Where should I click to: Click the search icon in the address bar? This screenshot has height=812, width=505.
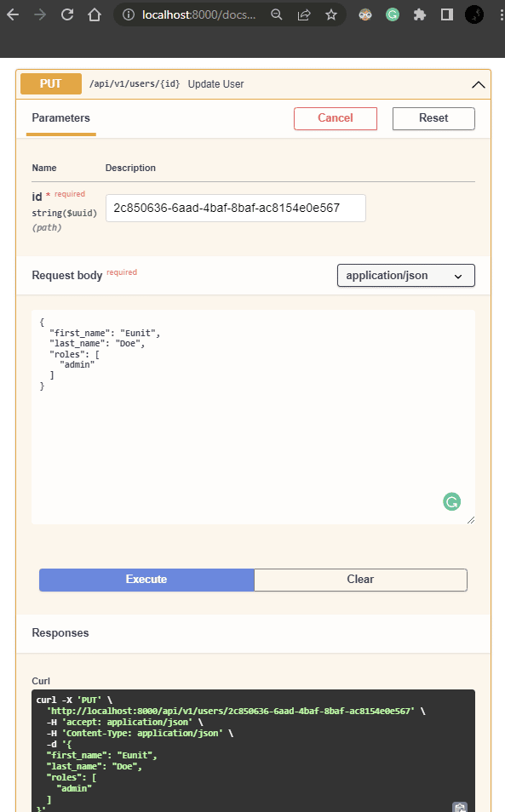(277, 14)
